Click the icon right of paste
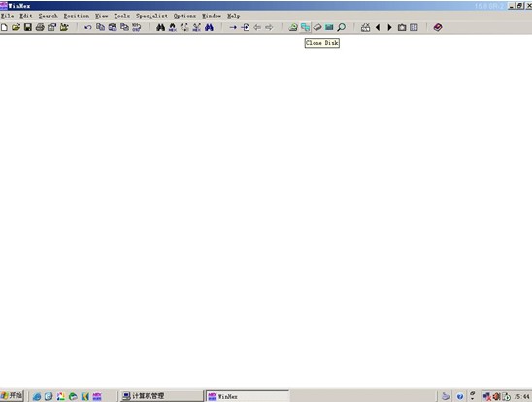 (x=124, y=27)
